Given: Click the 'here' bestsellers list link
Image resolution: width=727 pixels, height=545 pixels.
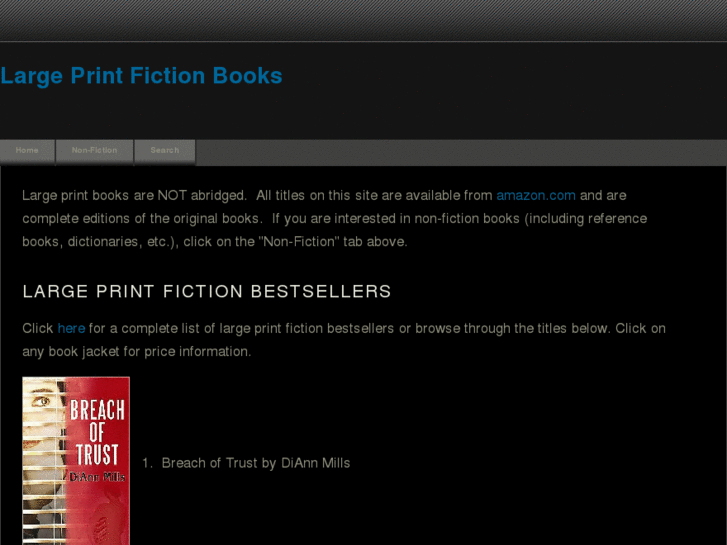Looking at the screenshot, I should pyautogui.click(x=71, y=328).
